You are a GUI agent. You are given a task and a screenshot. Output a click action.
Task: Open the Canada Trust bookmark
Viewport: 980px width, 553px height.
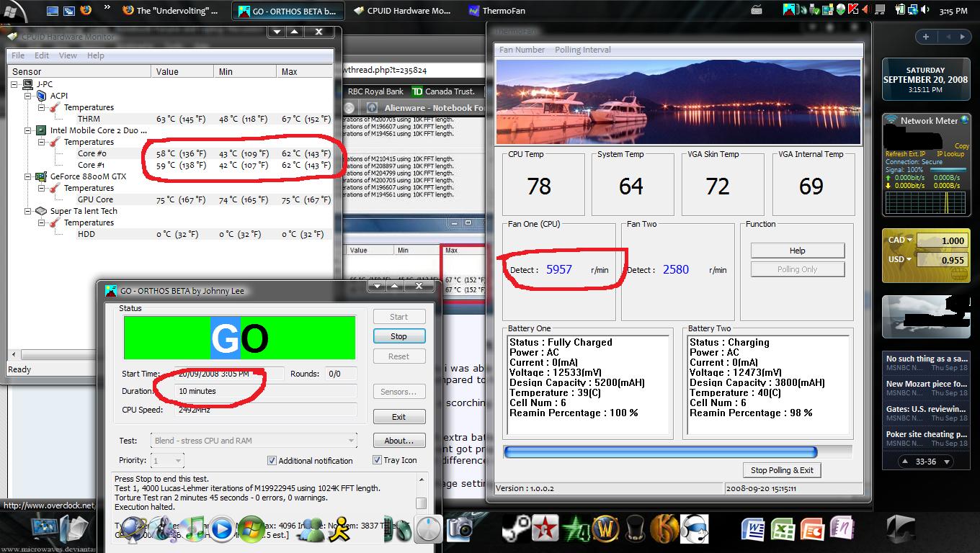click(443, 91)
